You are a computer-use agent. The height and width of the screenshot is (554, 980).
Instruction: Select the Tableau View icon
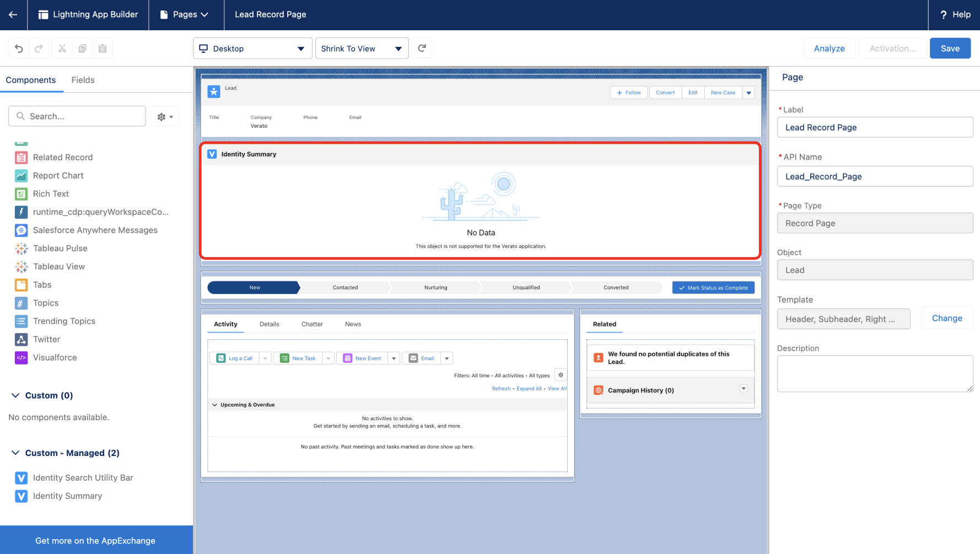pos(21,267)
